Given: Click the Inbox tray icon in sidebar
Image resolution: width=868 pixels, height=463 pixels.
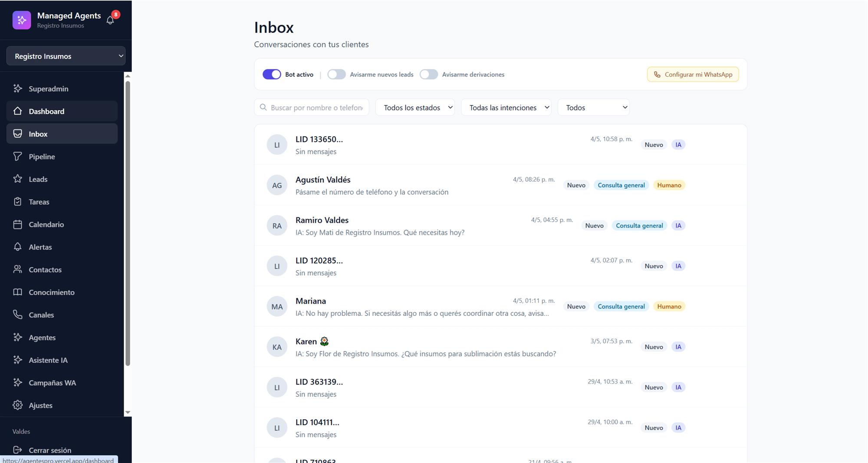Looking at the screenshot, I should (18, 134).
